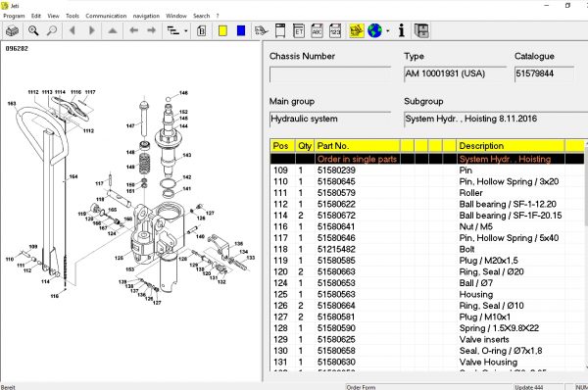The height and width of the screenshot is (390, 588).
Task: Open the Communication menu
Action: click(x=106, y=16)
